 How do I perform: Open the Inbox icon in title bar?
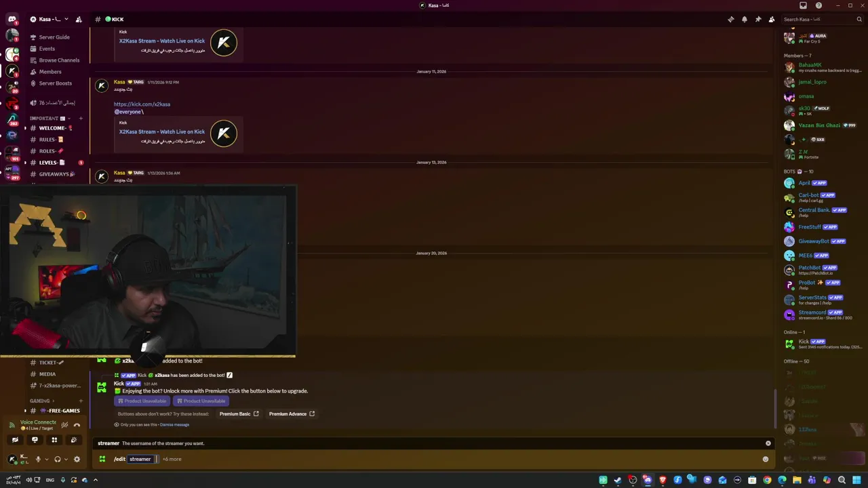pos(804,5)
